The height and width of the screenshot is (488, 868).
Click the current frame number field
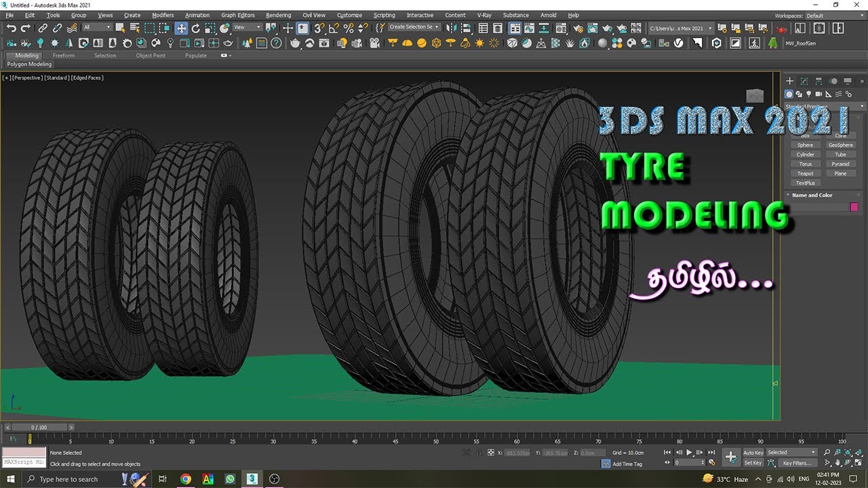tap(688, 463)
